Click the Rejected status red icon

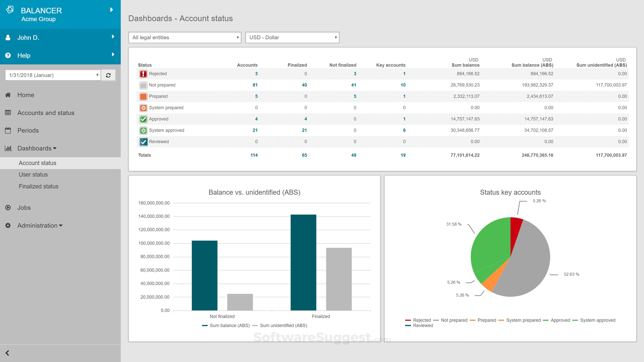pyautogui.click(x=143, y=73)
